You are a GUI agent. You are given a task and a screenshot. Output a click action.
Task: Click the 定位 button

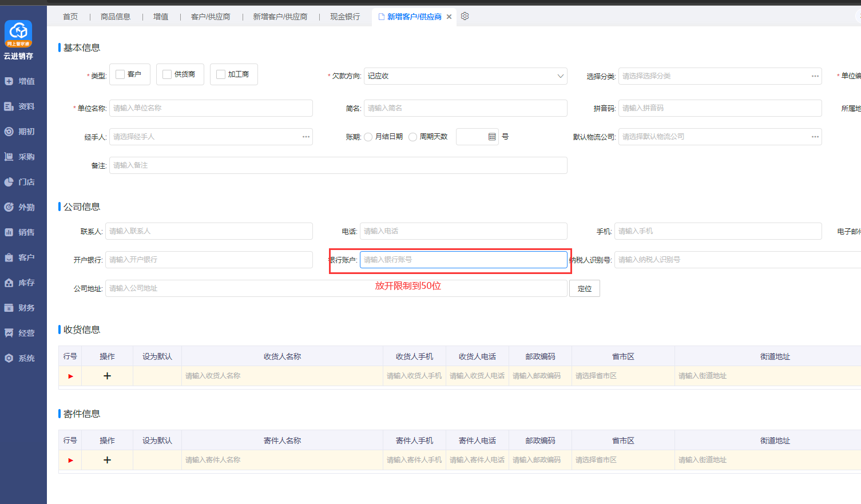585,288
